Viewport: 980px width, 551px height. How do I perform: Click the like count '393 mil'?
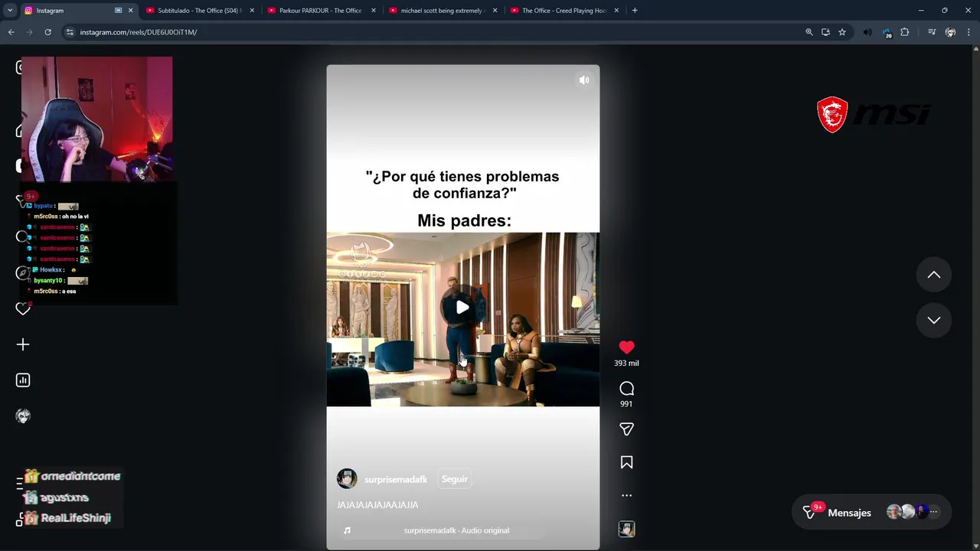click(x=626, y=364)
